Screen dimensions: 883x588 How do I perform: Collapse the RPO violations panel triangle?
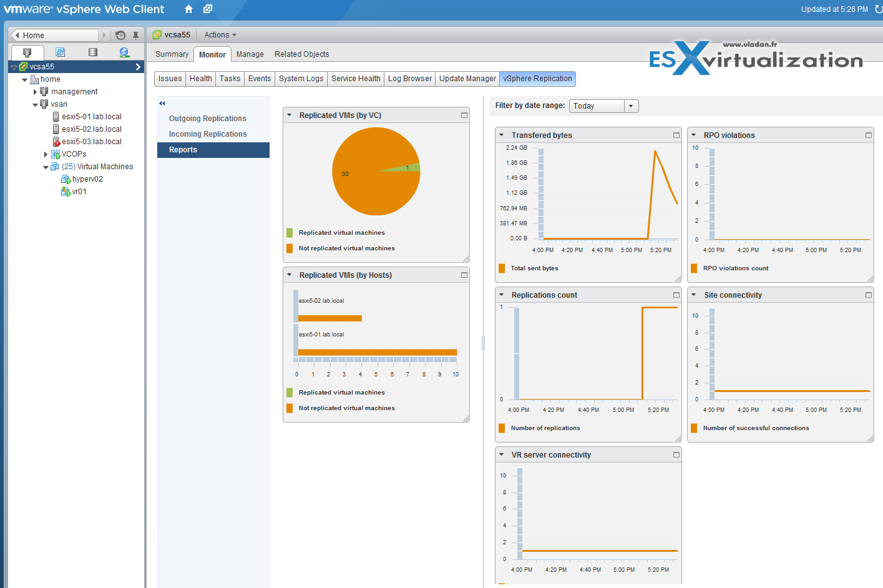pos(694,135)
